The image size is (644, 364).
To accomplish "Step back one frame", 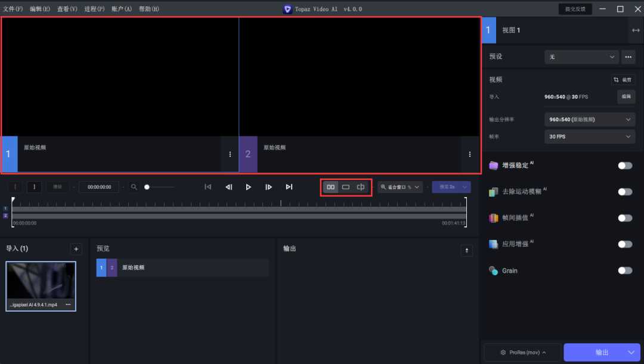I will (228, 187).
